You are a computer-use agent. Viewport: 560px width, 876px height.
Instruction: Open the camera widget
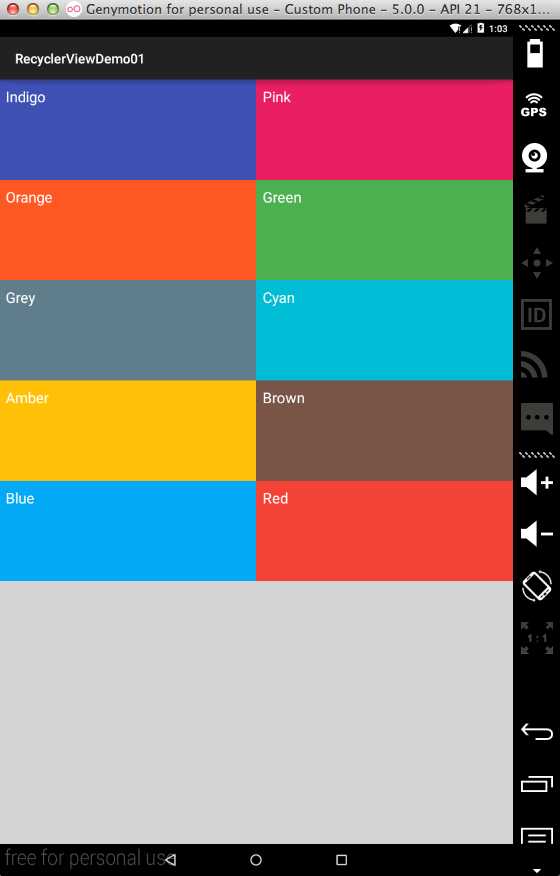coord(534,158)
